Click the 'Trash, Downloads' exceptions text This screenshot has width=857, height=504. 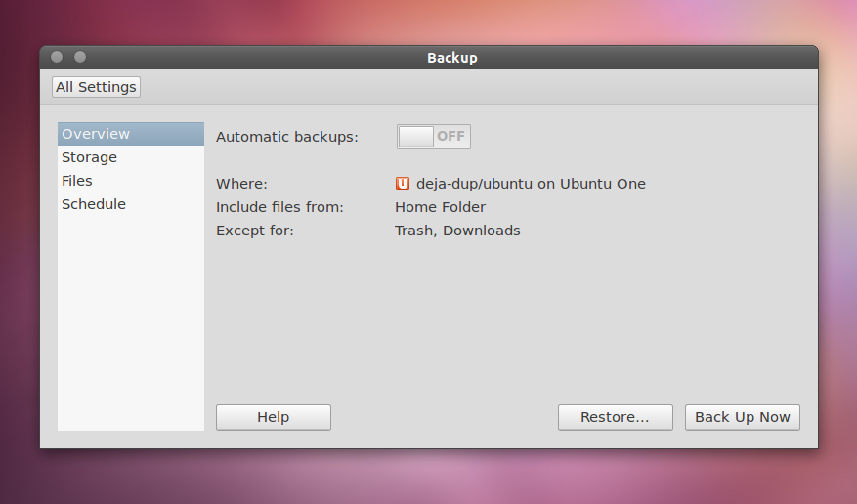(457, 231)
